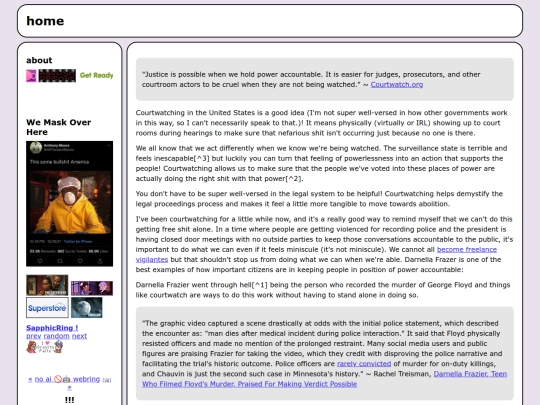Click the paragraph starting Courtwatching in the United States
The height and width of the screenshot is (405, 540).
322,123
